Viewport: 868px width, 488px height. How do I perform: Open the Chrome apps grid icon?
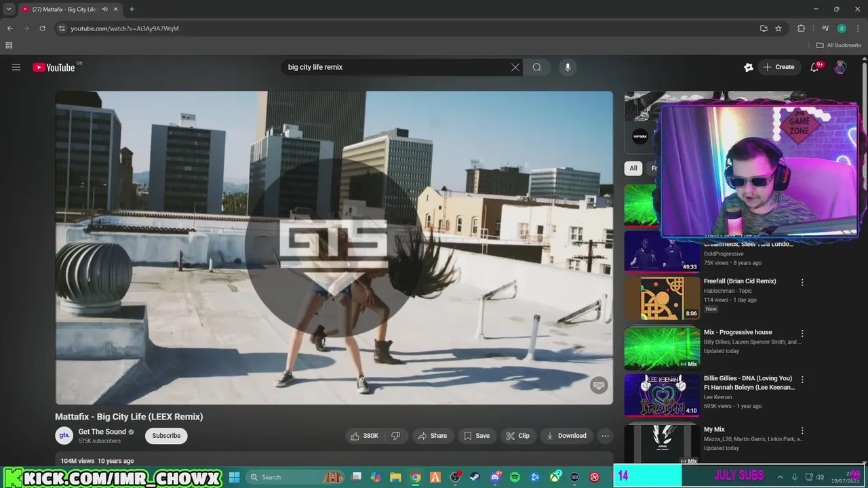9,45
